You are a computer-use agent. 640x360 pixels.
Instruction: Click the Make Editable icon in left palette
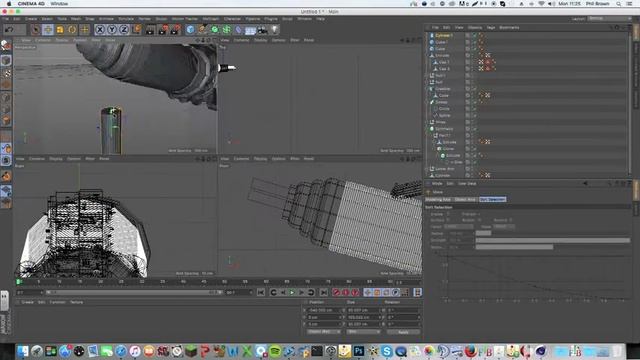6,45
